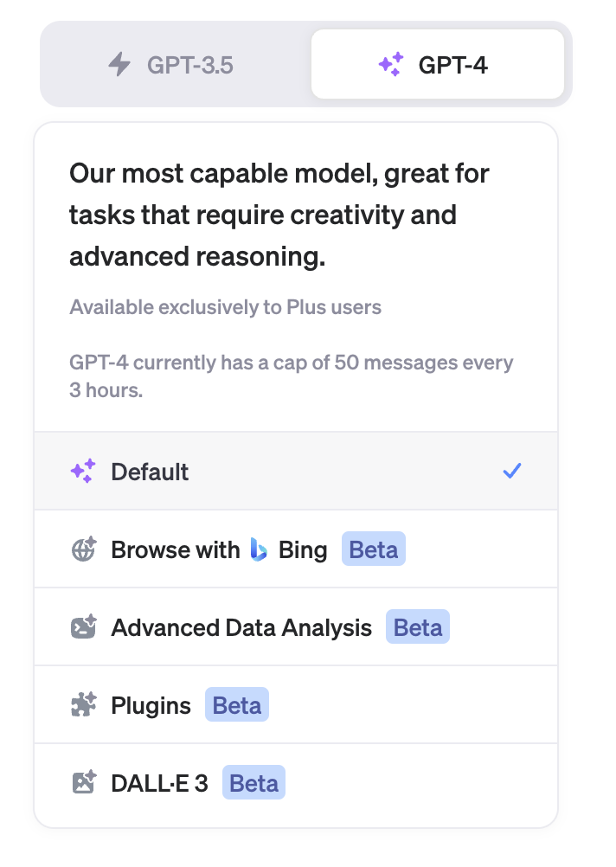Pick the Plugins mode entry

tap(151, 705)
